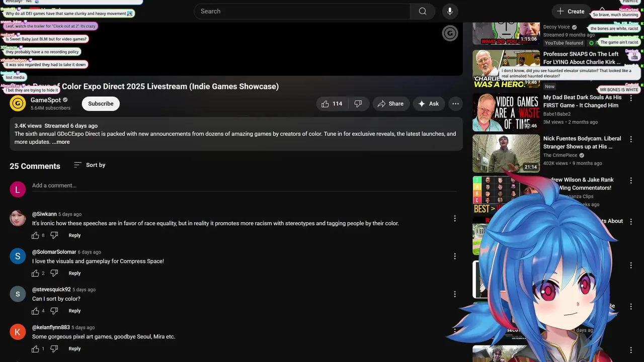The image size is (644, 362).
Task: Expand description with ...more
Action: click(61, 142)
